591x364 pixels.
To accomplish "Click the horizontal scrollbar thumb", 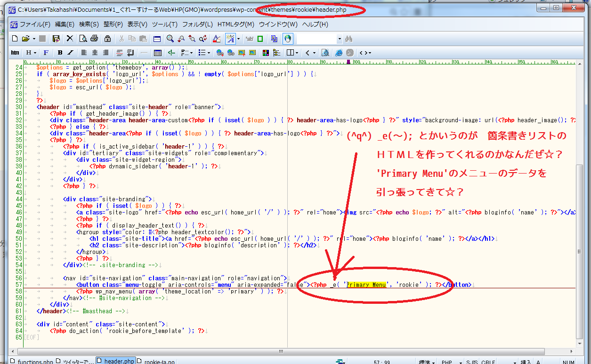I will point(281,351).
